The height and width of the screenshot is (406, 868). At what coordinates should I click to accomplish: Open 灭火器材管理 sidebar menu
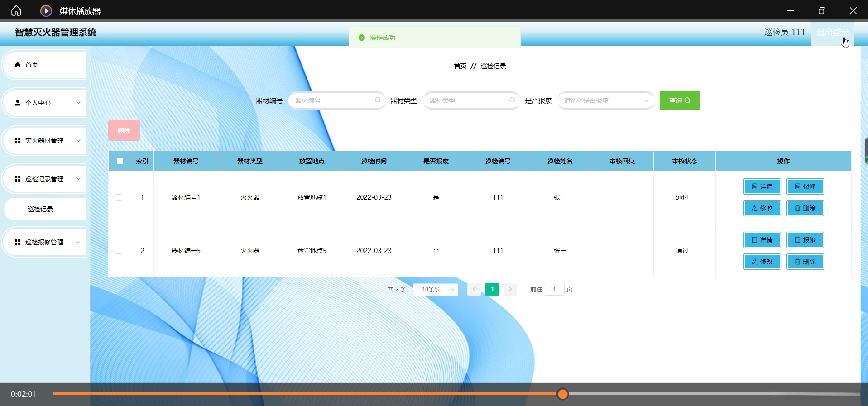point(44,141)
